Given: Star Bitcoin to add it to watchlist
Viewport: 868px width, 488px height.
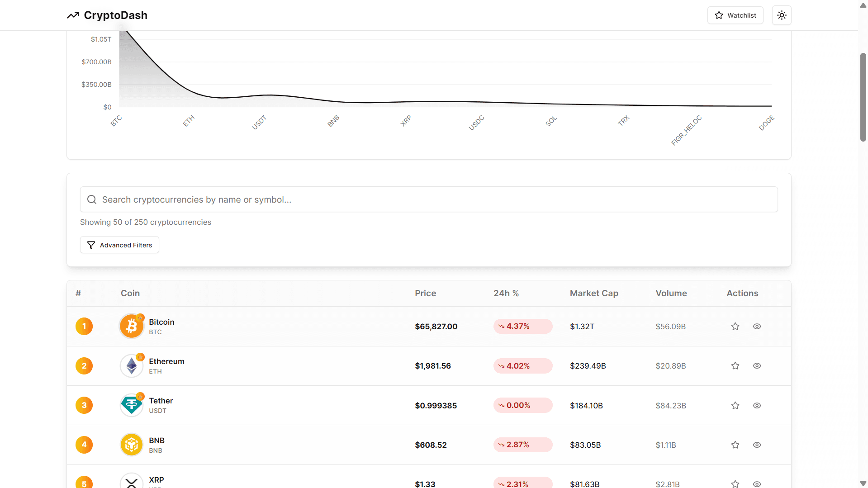Looking at the screenshot, I should [x=735, y=326].
